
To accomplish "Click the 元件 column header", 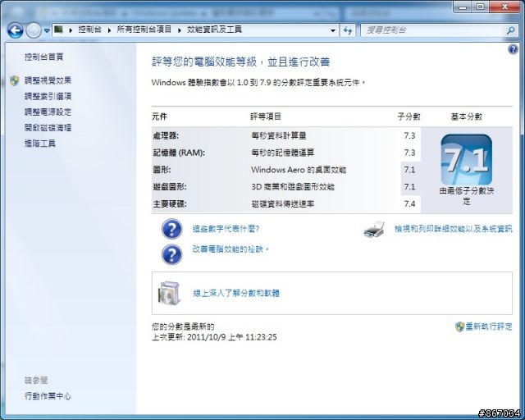I will (159, 116).
